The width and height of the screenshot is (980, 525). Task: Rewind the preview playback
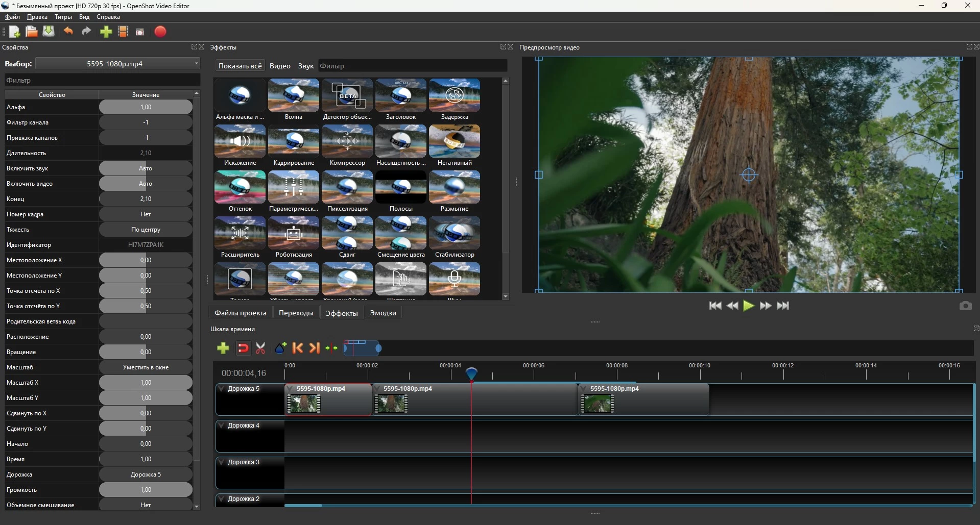pos(732,306)
